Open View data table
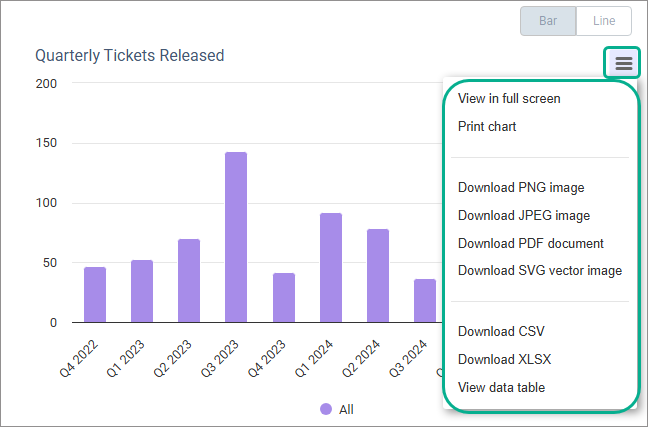The width and height of the screenshot is (648, 427). [502, 387]
